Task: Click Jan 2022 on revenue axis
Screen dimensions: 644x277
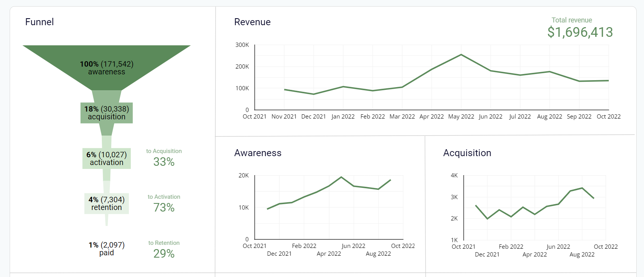Action: (x=343, y=117)
